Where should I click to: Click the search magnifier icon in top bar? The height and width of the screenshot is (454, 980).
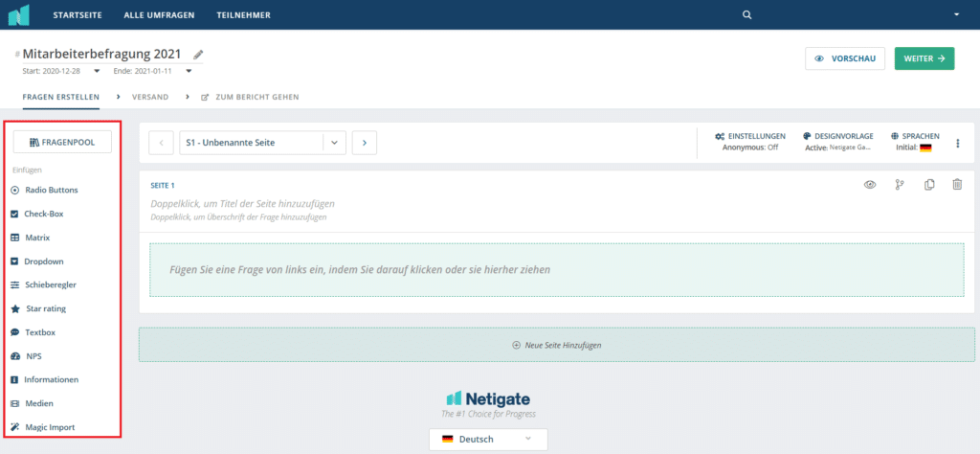pyautogui.click(x=747, y=15)
